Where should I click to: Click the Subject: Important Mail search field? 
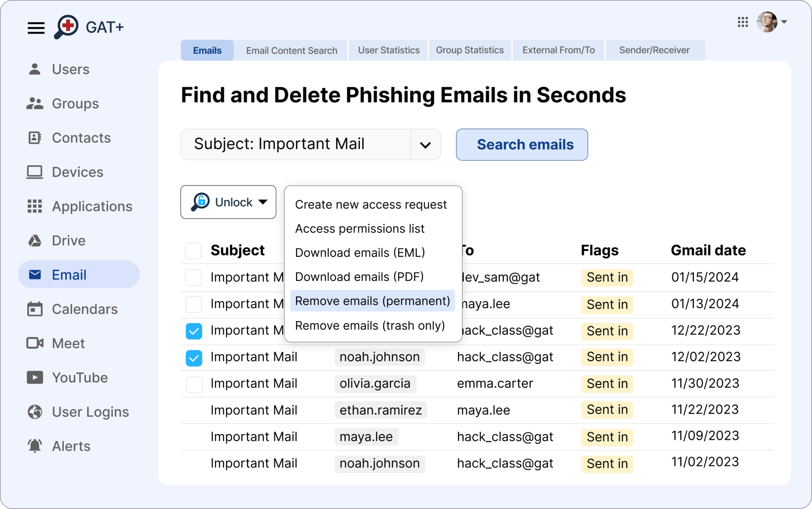tap(296, 144)
